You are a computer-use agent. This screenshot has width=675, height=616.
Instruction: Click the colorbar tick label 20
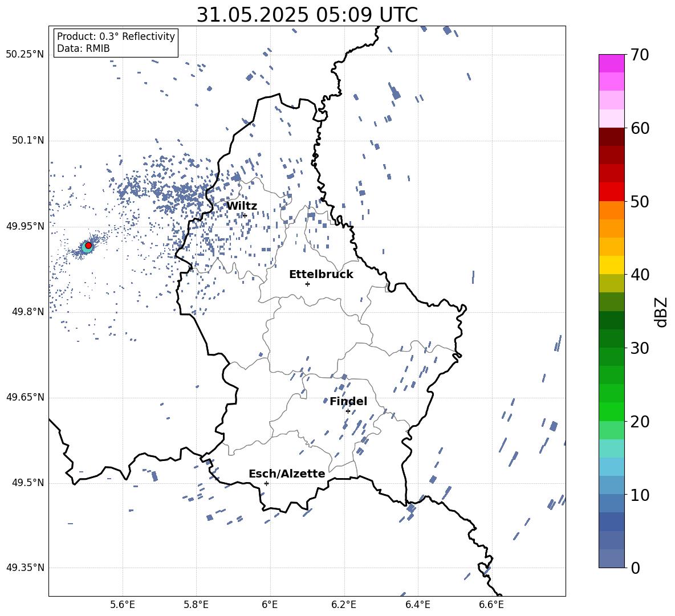(x=640, y=422)
